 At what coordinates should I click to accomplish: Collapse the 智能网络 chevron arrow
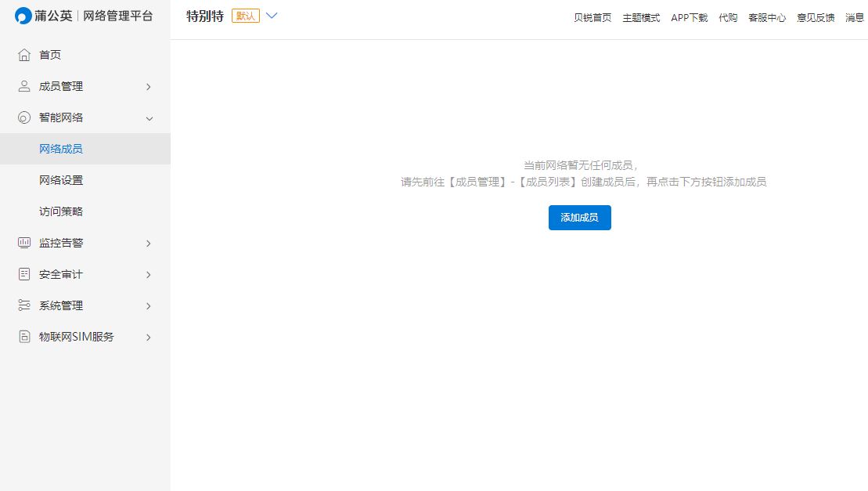149,118
